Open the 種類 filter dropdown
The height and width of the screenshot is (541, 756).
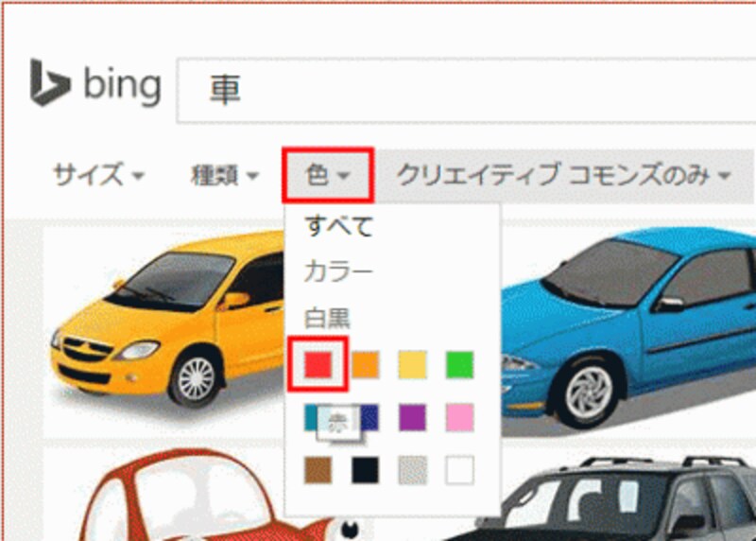click(x=225, y=175)
